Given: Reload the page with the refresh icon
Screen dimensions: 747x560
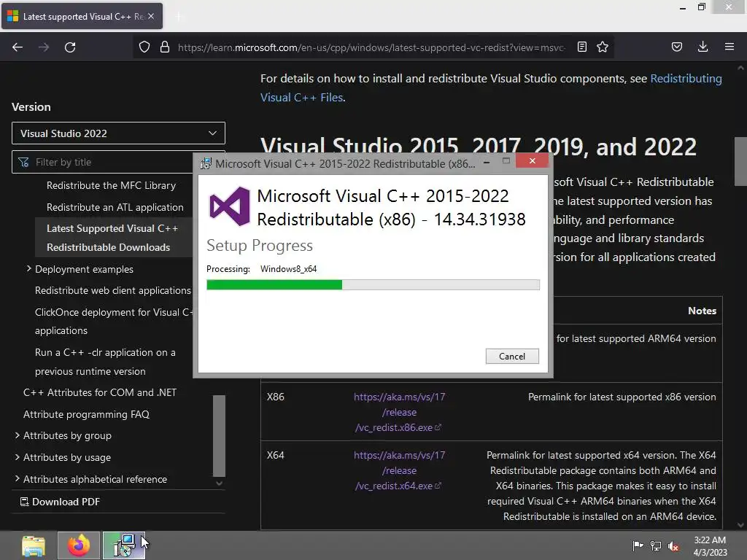Looking at the screenshot, I should tap(70, 47).
